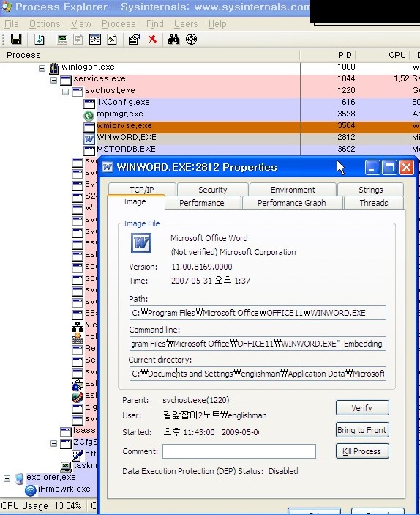Click the Refresh Now toolbar icon
420x515 pixels.
pos(40,40)
